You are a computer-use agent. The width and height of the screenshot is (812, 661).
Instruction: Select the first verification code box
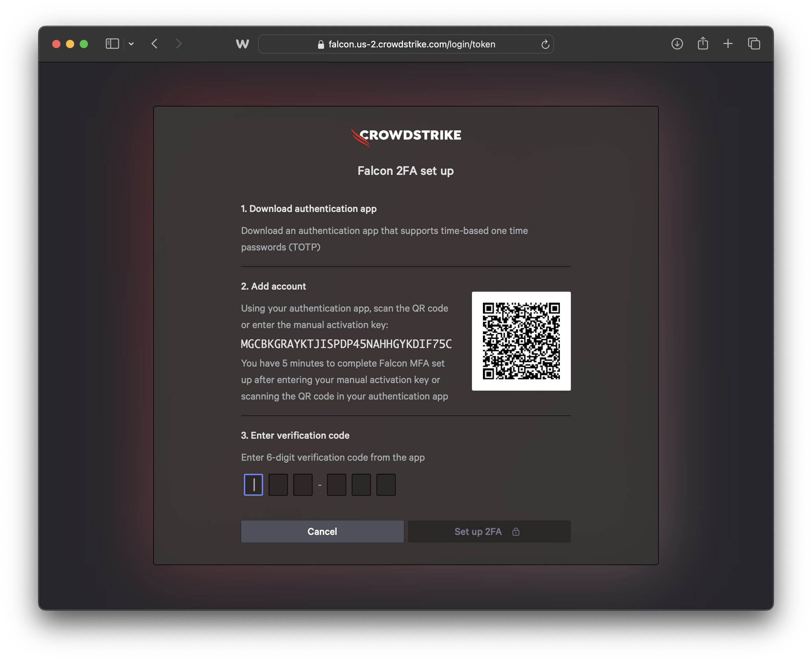click(x=253, y=484)
